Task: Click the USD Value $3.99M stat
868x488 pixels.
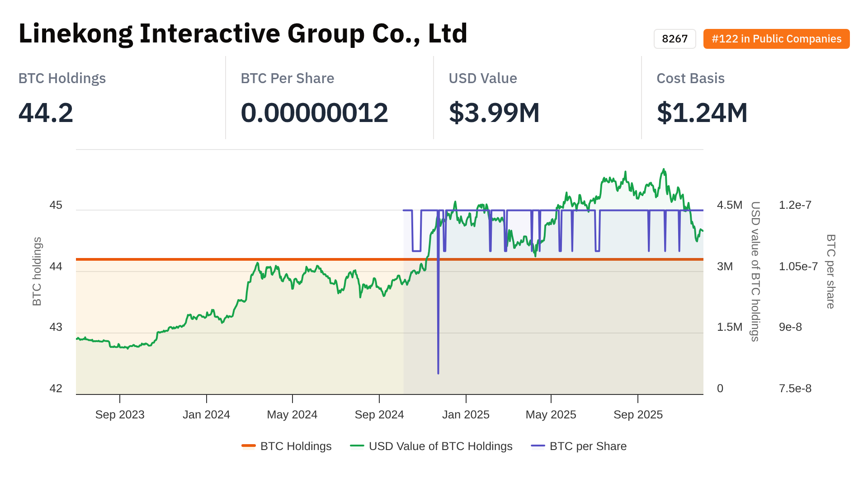Action: (494, 113)
